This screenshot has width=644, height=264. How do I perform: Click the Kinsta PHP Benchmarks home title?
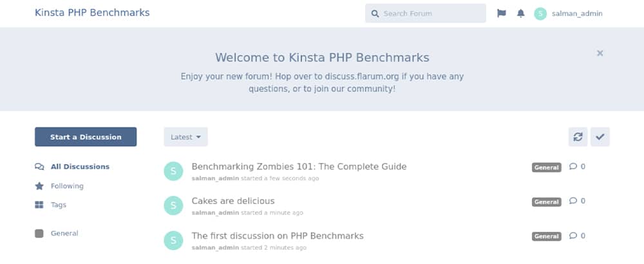click(92, 13)
